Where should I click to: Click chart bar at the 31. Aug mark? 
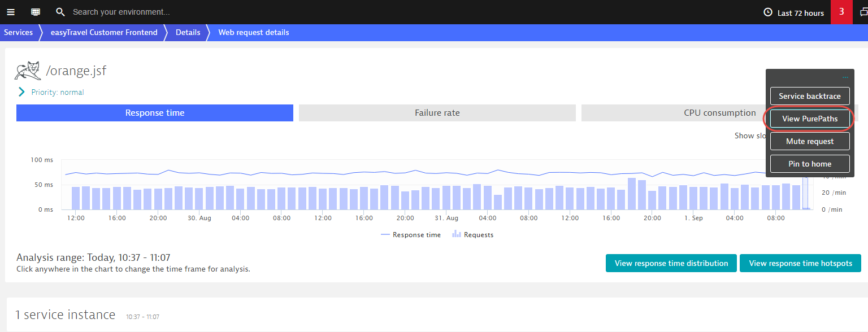446,198
